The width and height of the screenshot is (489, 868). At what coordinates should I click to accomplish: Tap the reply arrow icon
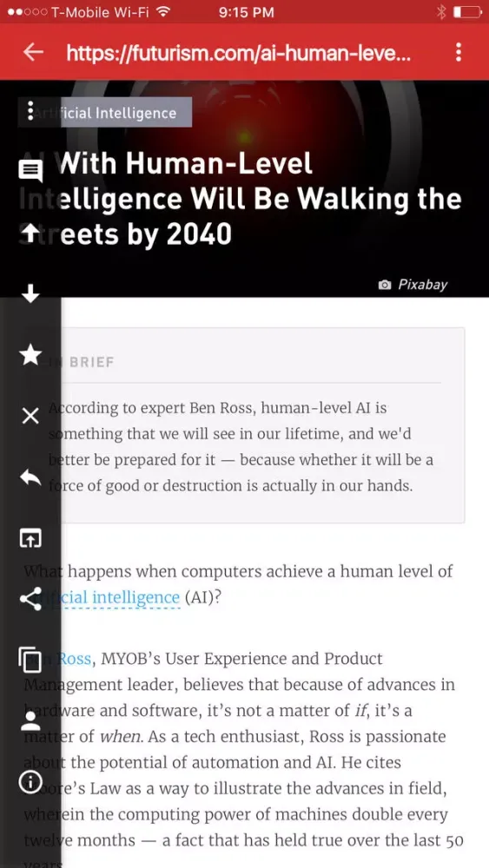tap(30, 477)
